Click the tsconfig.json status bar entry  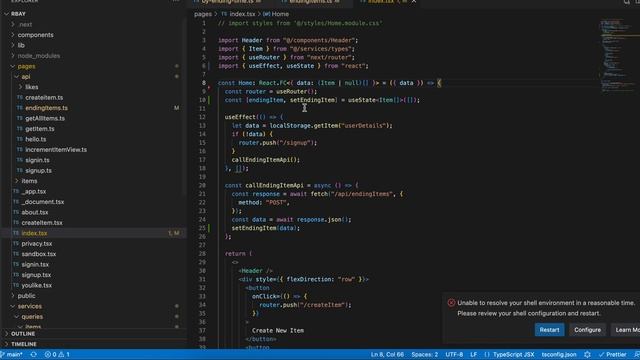point(559,354)
